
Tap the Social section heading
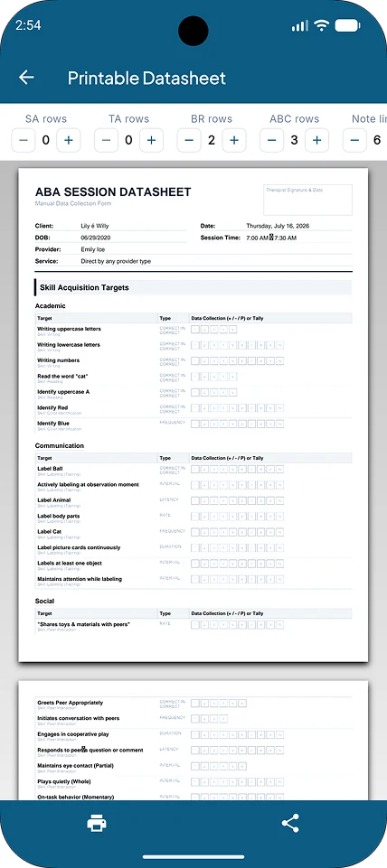pos(44,602)
